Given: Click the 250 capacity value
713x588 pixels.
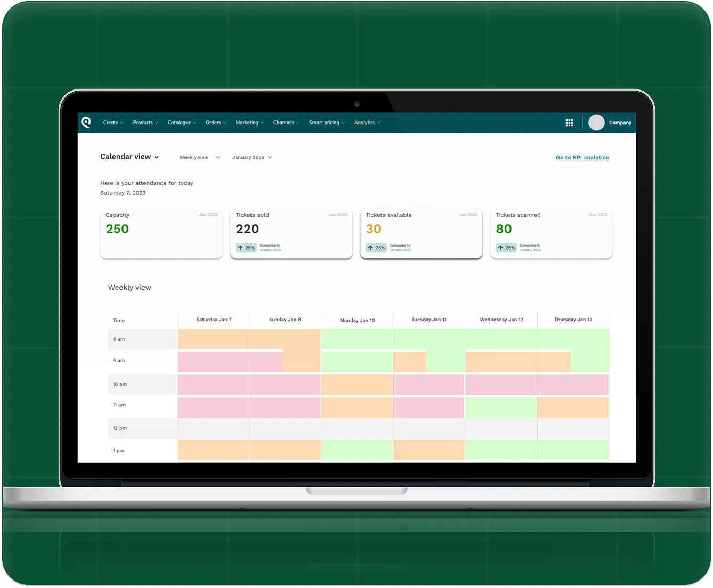Looking at the screenshot, I should point(117,229).
